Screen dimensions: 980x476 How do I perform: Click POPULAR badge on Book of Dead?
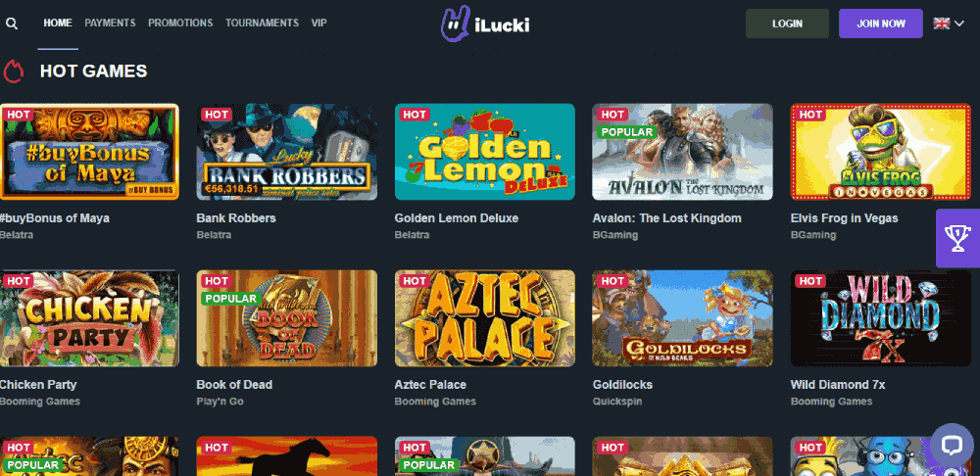[x=230, y=299]
